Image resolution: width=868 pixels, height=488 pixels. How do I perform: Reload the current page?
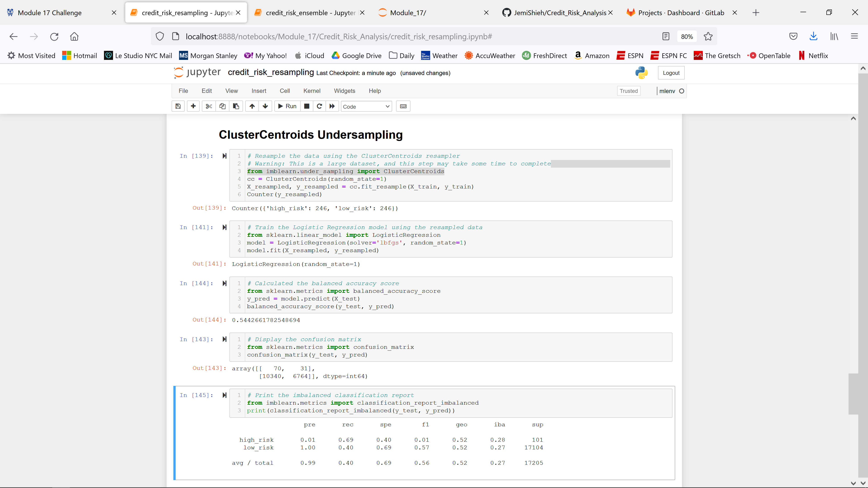coord(54,36)
